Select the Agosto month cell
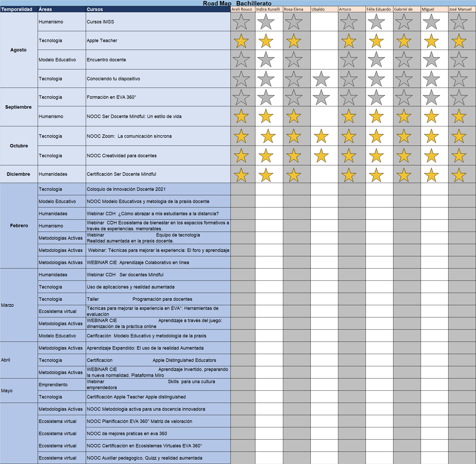The height and width of the screenshot is (464, 476). coord(19,50)
